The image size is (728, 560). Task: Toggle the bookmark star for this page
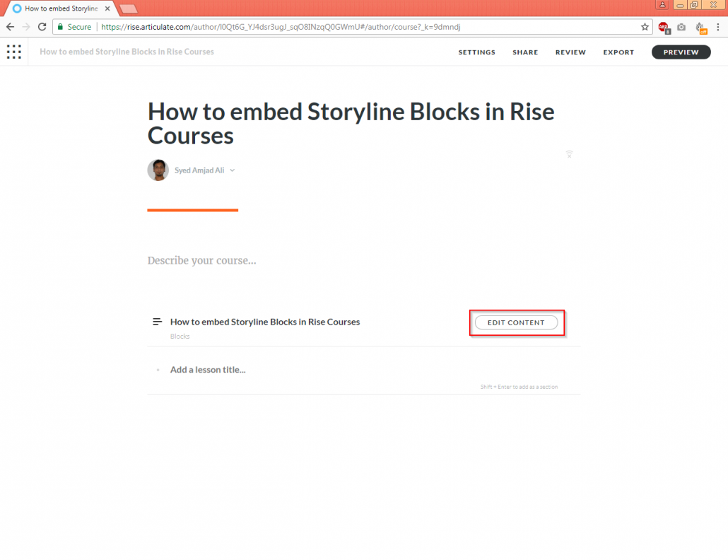(x=645, y=26)
